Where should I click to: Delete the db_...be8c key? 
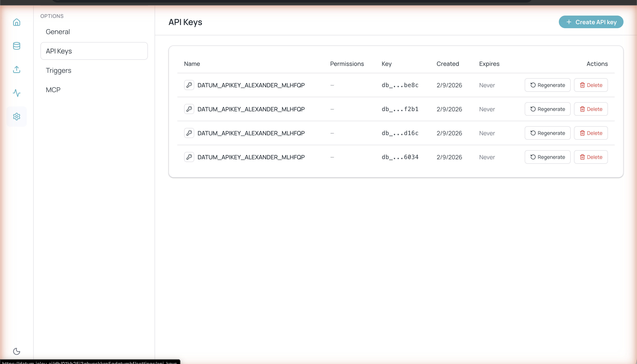591,85
